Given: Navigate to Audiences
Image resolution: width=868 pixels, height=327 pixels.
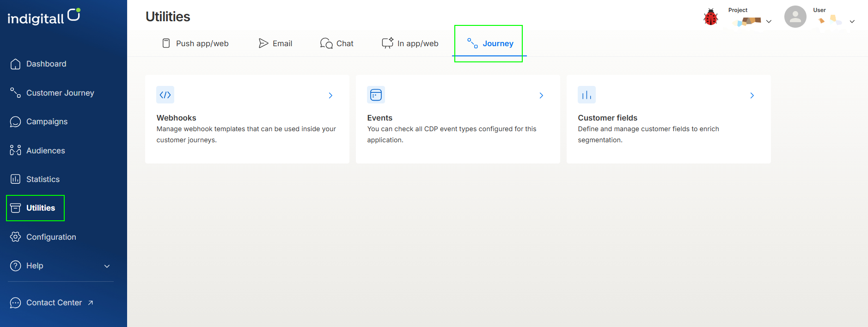Looking at the screenshot, I should (46, 151).
